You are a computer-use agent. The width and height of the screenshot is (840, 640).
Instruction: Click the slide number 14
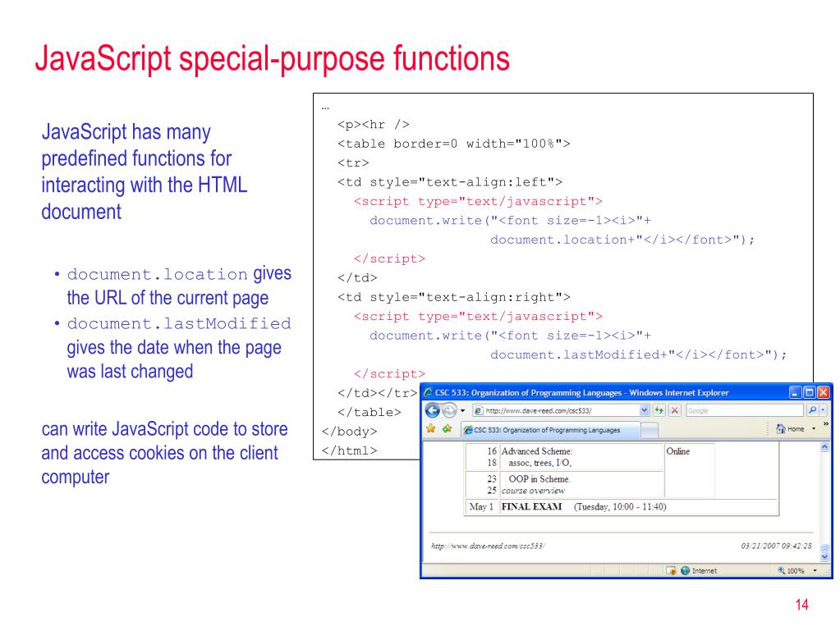[x=802, y=605]
